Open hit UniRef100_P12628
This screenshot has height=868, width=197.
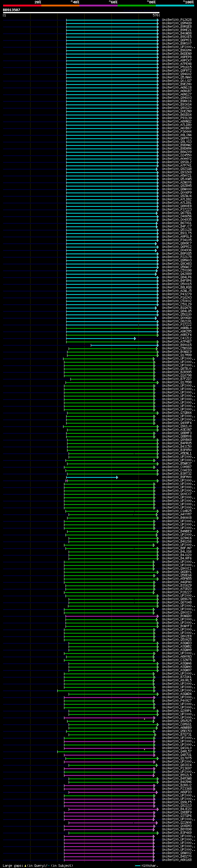click(x=176, y=20)
